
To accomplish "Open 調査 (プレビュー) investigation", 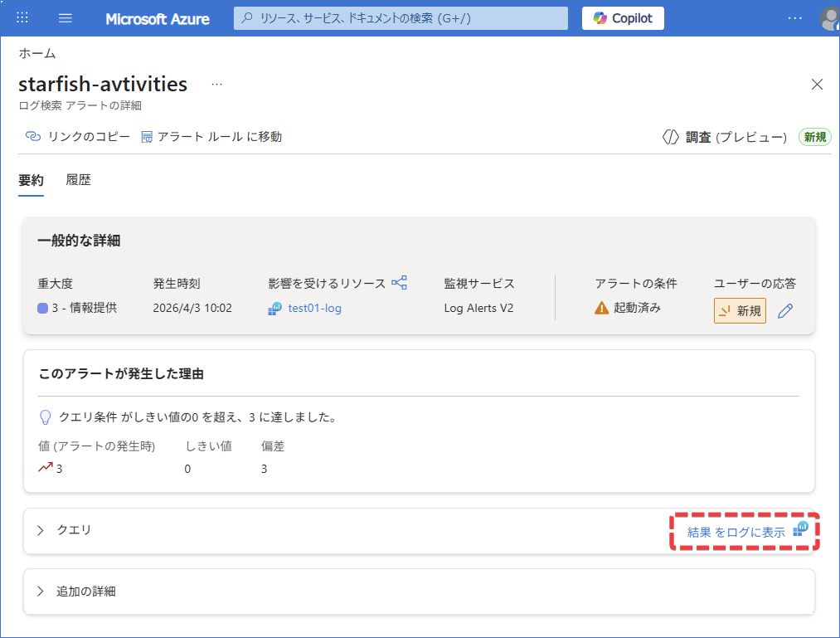I will tap(724, 138).
